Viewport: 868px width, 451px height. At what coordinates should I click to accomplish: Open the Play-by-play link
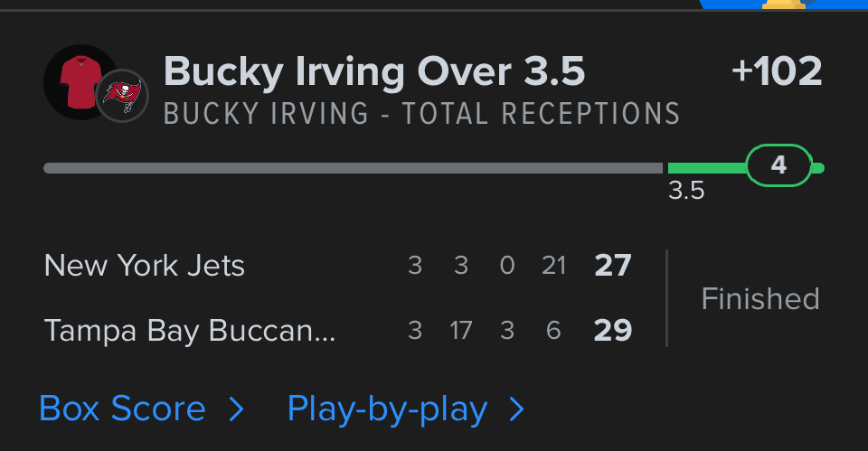(x=387, y=409)
